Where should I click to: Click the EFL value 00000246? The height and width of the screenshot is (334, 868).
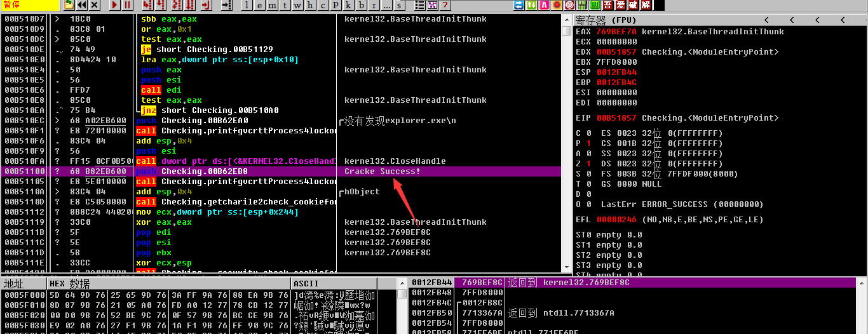click(x=616, y=220)
